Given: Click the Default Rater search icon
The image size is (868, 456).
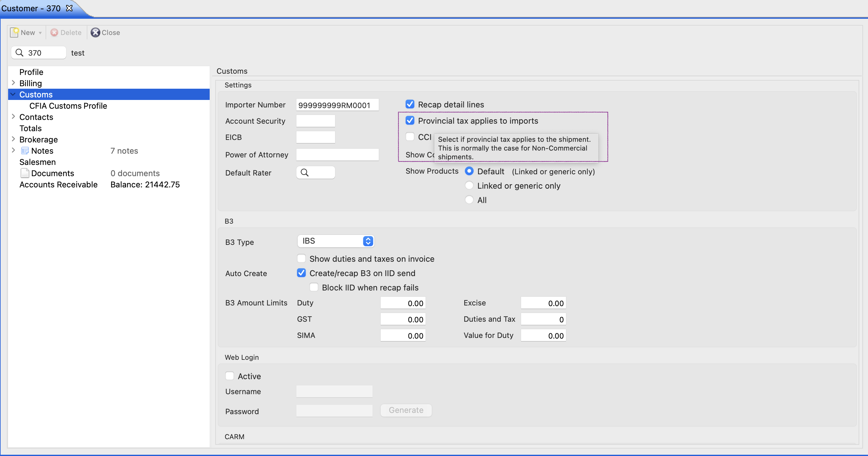Looking at the screenshot, I should (305, 173).
